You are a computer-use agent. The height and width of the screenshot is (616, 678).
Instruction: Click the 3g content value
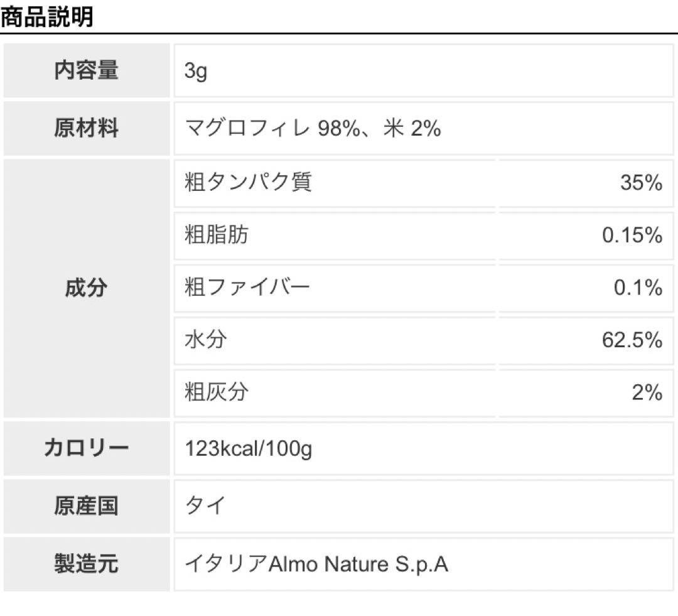coord(195,71)
